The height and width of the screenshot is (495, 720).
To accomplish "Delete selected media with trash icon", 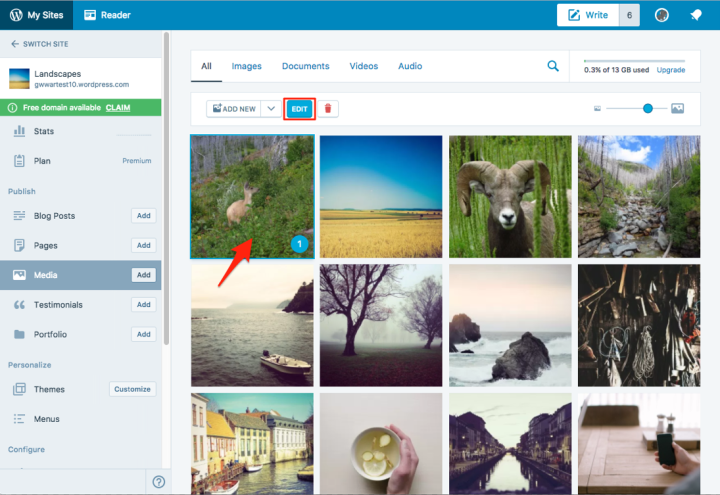I will point(327,108).
